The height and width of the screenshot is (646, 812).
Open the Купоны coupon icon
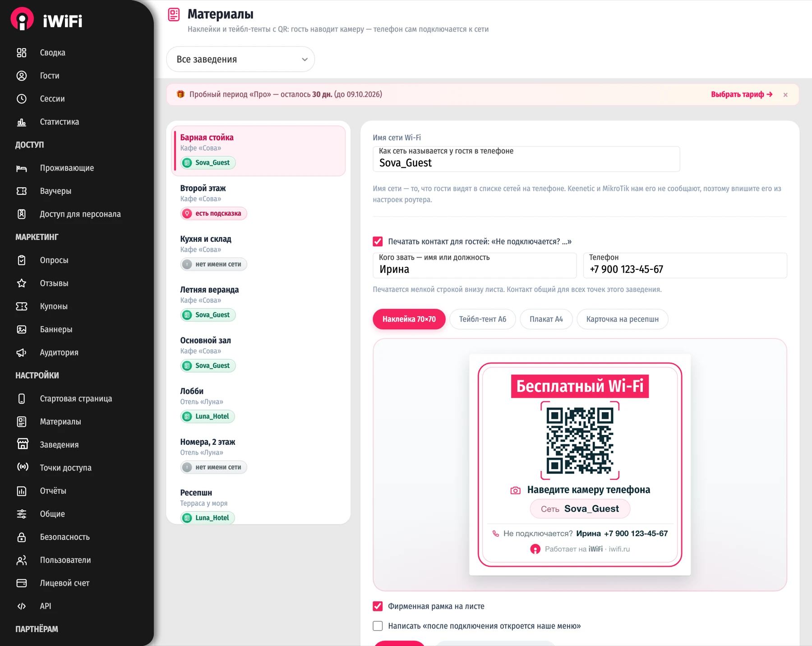tap(22, 306)
